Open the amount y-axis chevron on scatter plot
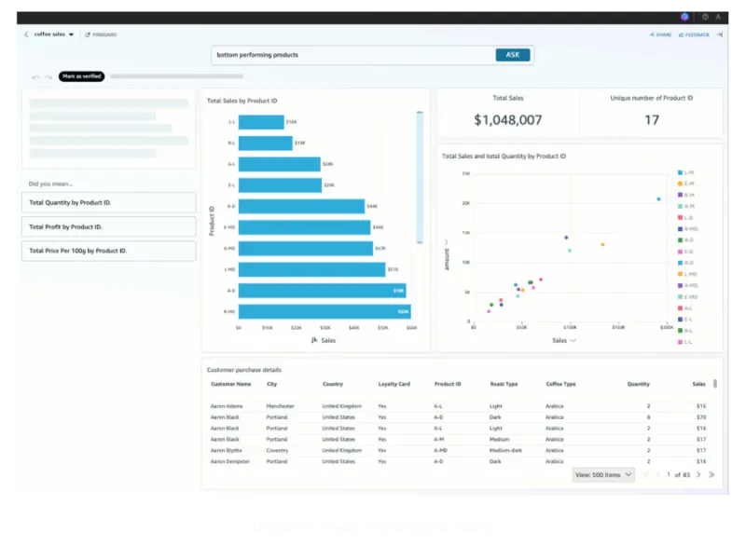The width and height of the screenshot is (746, 560). point(447,242)
